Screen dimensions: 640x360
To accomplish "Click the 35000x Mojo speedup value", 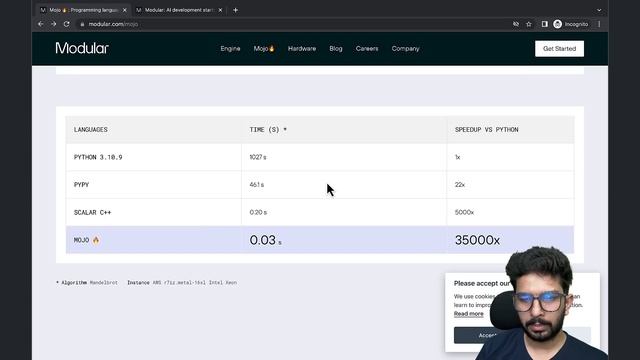I will [x=477, y=240].
